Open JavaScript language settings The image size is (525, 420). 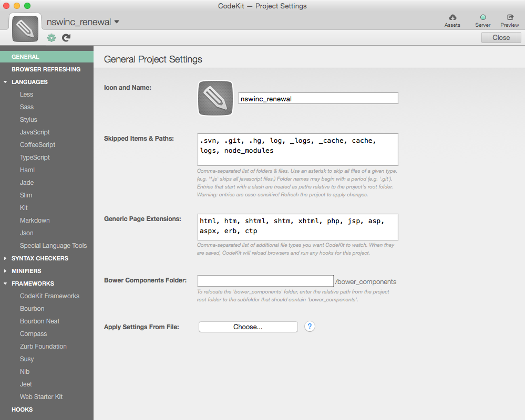(x=35, y=132)
